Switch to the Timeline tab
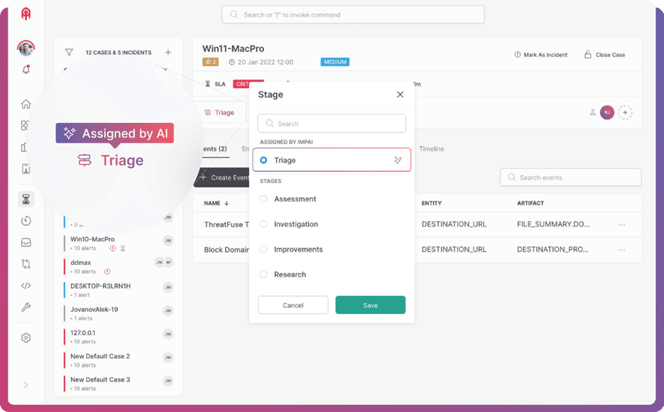Screen dimensions: 664x412 [432, 148]
